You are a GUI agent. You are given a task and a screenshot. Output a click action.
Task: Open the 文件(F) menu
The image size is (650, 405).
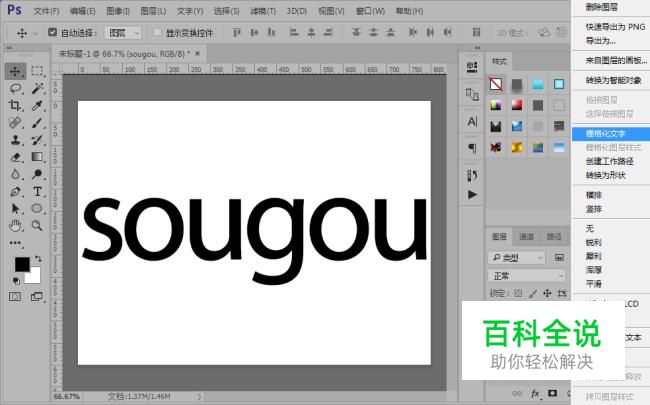click(46, 11)
